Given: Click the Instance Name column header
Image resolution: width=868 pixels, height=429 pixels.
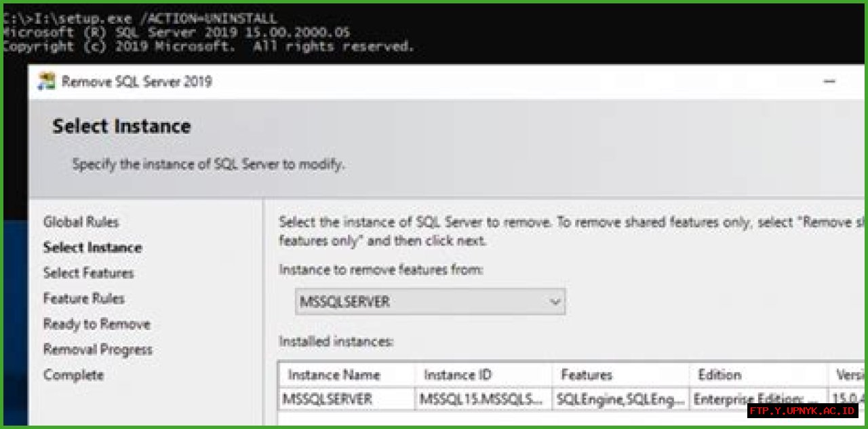Looking at the screenshot, I should [x=336, y=375].
